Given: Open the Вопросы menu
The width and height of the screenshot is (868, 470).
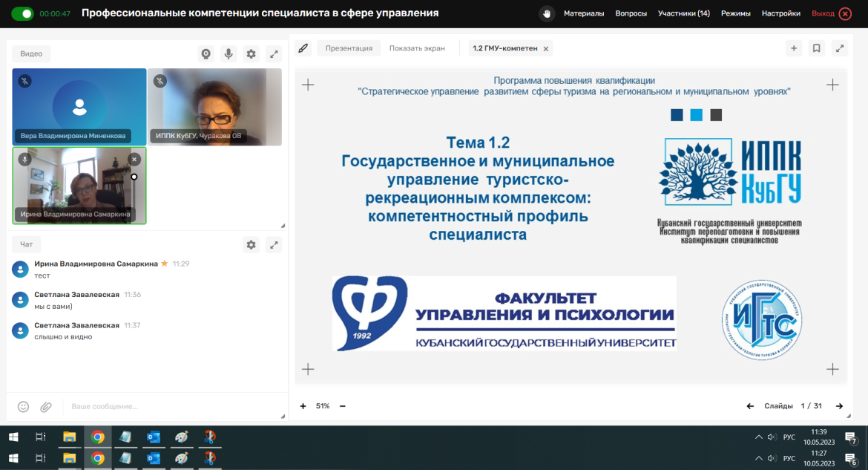Looking at the screenshot, I should (x=631, y=13).
